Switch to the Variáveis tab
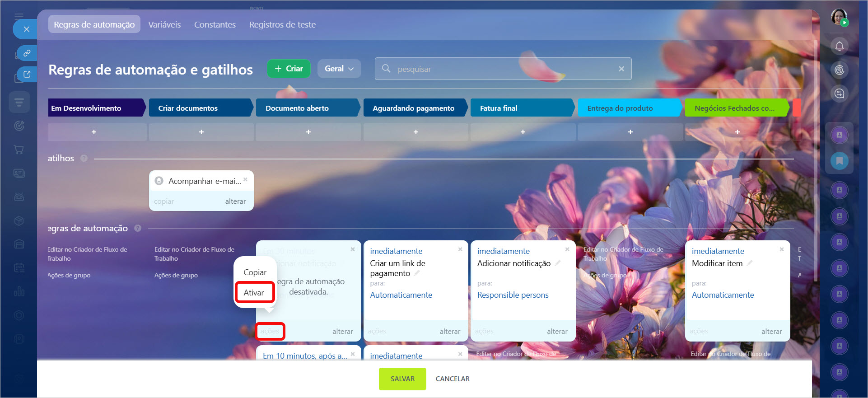 164,24
